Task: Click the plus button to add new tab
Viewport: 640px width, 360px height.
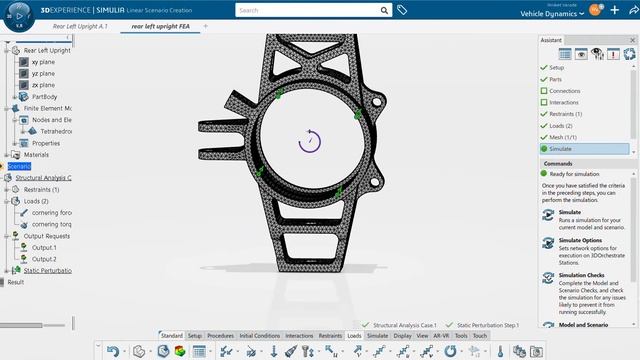Action: point(205,26)
